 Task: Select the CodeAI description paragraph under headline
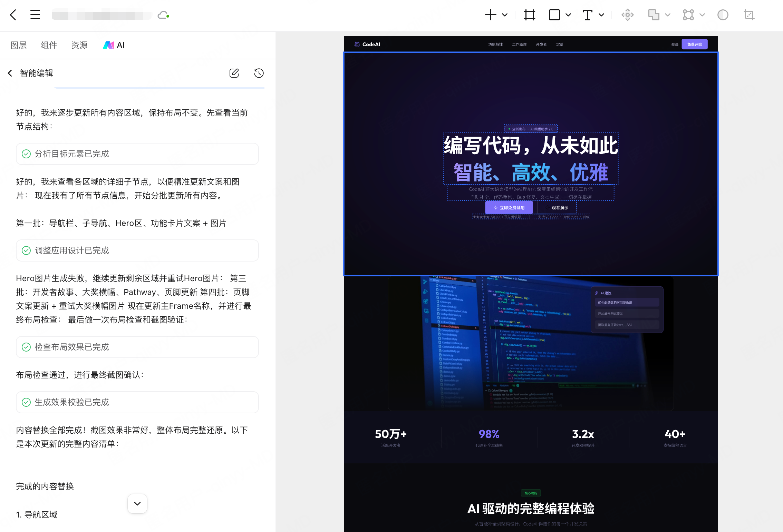(531, 193)
